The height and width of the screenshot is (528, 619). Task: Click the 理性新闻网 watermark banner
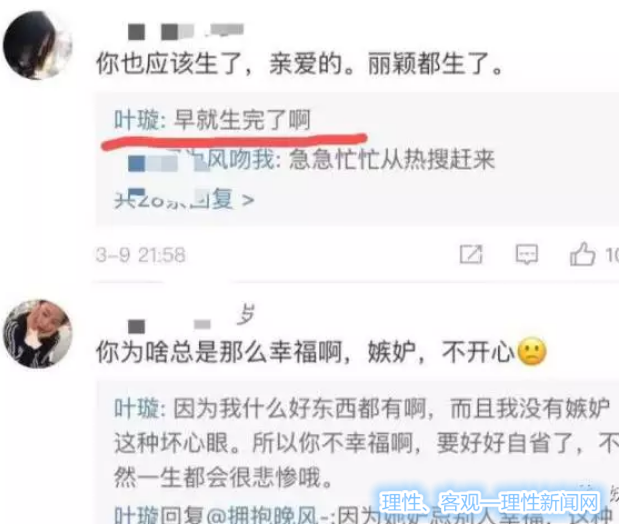[x=490, y=502]
